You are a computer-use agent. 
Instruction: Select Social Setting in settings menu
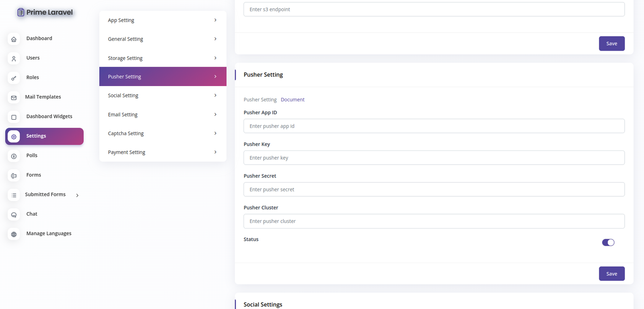point(123,95)
